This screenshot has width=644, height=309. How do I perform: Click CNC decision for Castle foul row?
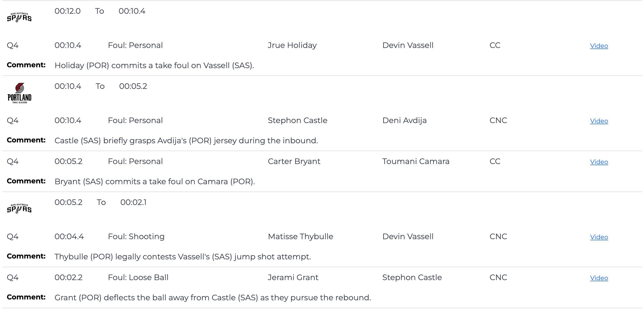click(x=498, y=121)
